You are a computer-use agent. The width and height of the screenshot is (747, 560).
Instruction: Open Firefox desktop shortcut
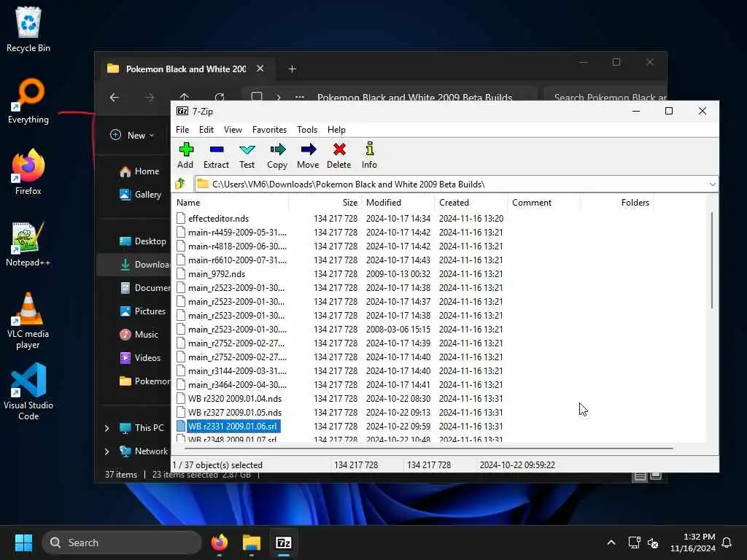28,172
